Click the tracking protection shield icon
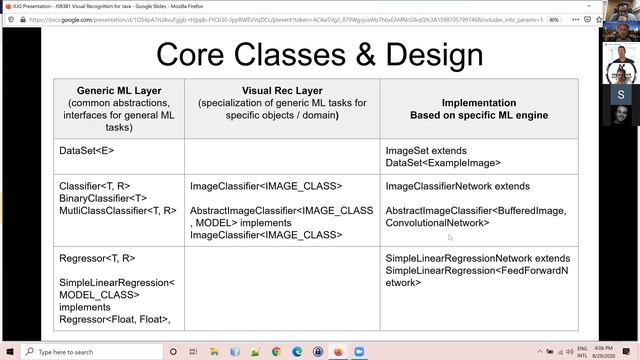This screenshot has height=360, width=640. [11, 20]
